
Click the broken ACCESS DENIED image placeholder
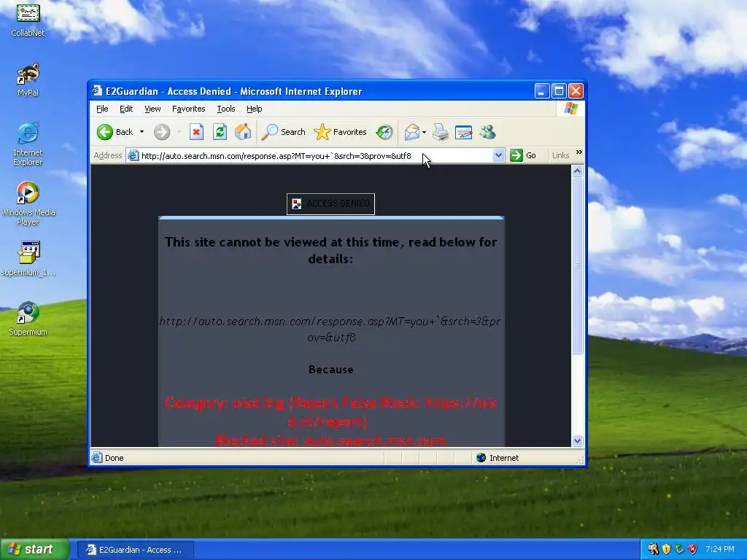pos(330,204)
